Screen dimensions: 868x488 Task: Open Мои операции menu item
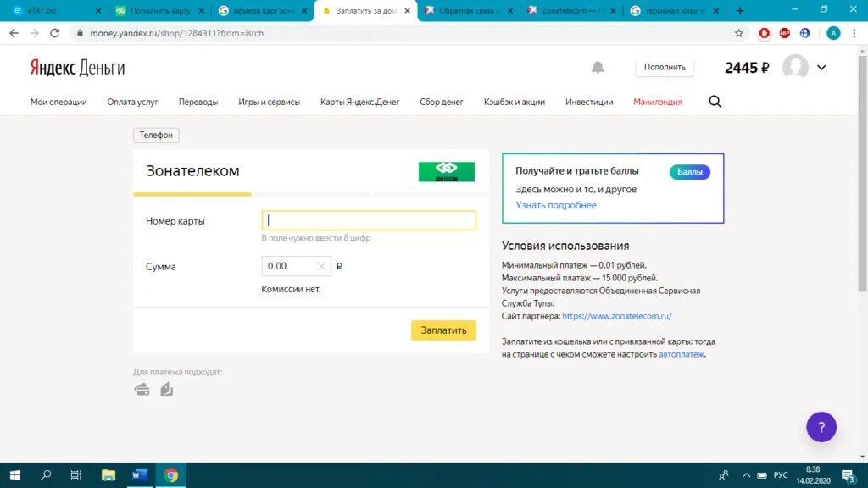coord(58,102)
